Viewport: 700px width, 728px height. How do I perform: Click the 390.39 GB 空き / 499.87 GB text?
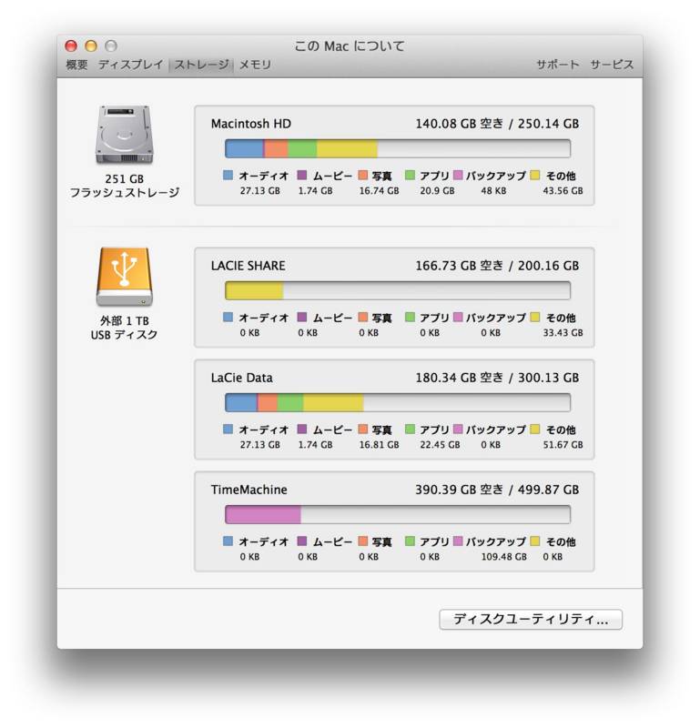[497, 490]
